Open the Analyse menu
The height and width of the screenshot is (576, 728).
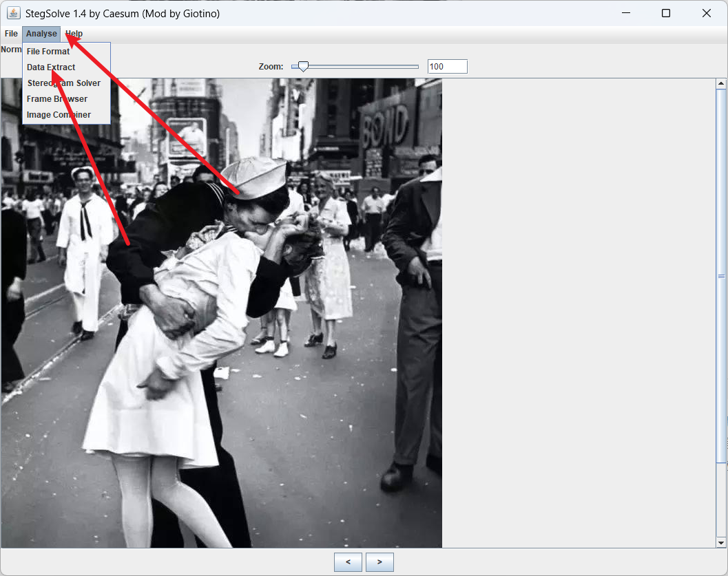41,33
